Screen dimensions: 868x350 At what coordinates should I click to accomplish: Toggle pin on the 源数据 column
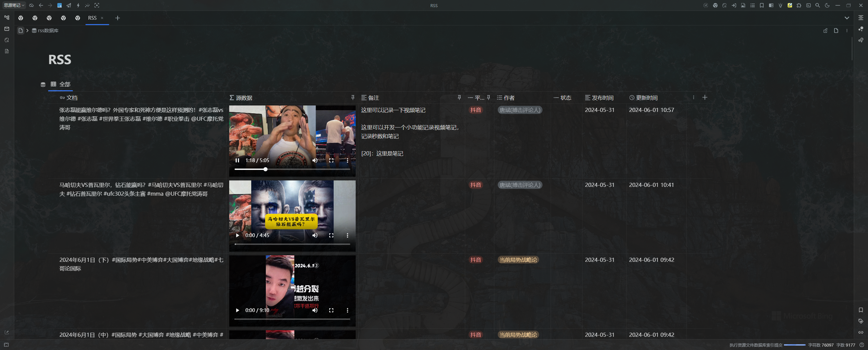pyautogui.click(x=353, y=98)
